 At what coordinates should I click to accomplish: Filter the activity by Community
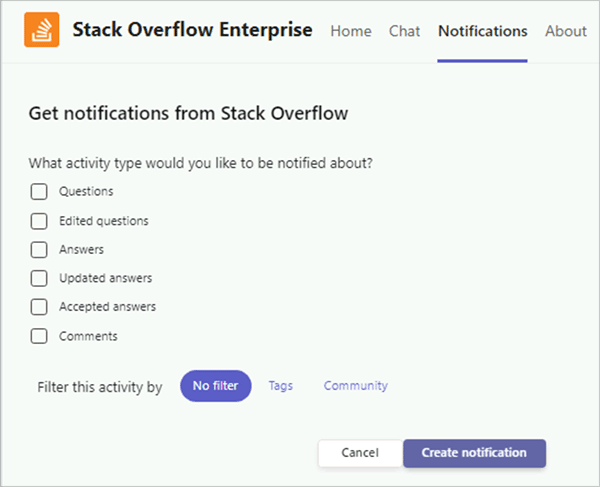click(355, 386)
